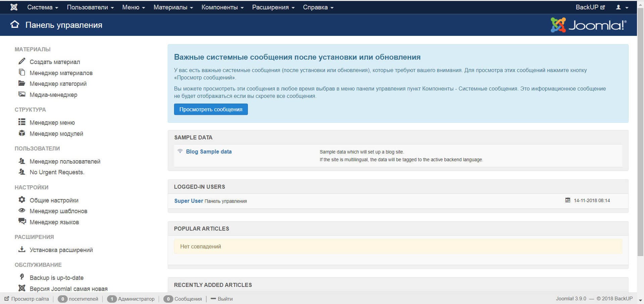
Task: Click the gear icon beside Общие настройки
Action: (22, 200)
